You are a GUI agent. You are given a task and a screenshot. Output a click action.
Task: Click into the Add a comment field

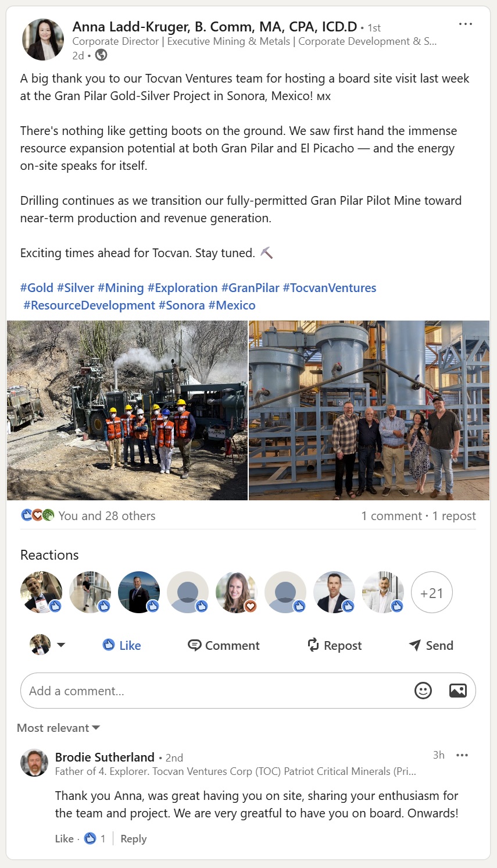click(x=215, y=691)
